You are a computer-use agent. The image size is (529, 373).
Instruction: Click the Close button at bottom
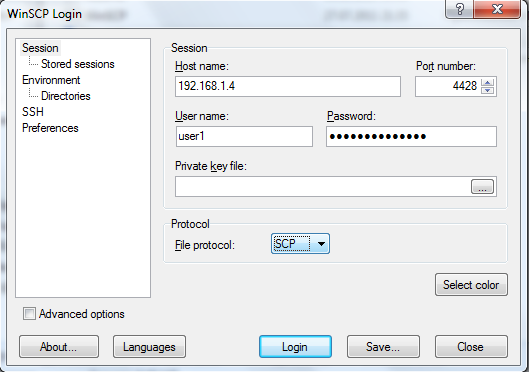[x=471, y=346]
